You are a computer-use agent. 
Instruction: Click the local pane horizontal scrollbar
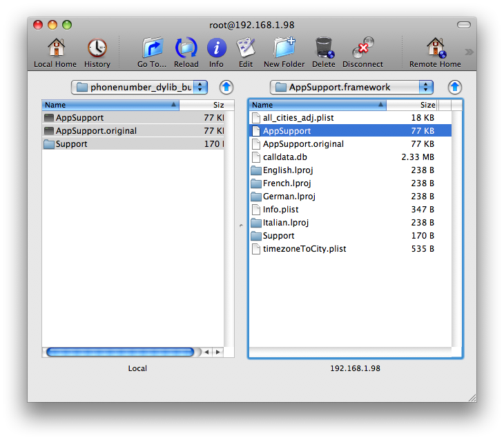click(120, 352)
